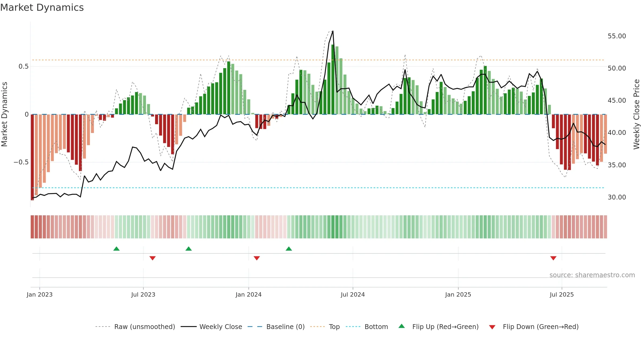Image resolution: width=644 pixels, height=362 pixels.
Task: Click the Jul 2025 x-axis label
Action: (x=562, y=294)
